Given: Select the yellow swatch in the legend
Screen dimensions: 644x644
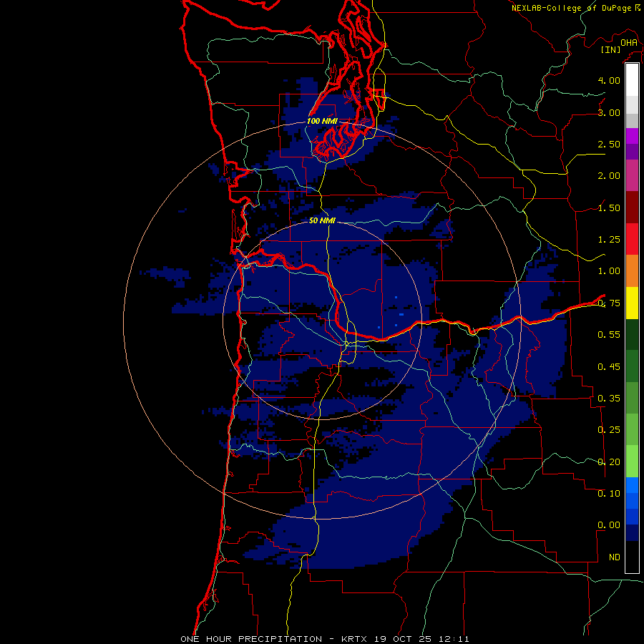Looking at the screenshot, I should click(632, 303).
